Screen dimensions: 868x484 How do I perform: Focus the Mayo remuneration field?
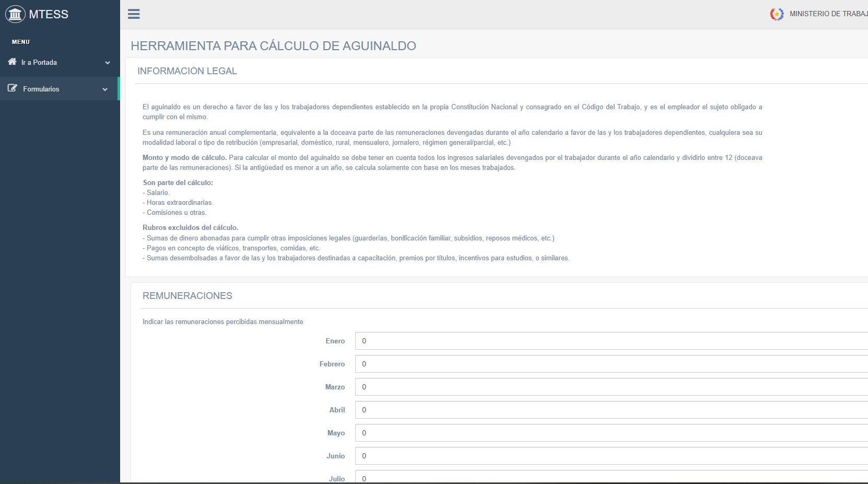click(611, 433)
